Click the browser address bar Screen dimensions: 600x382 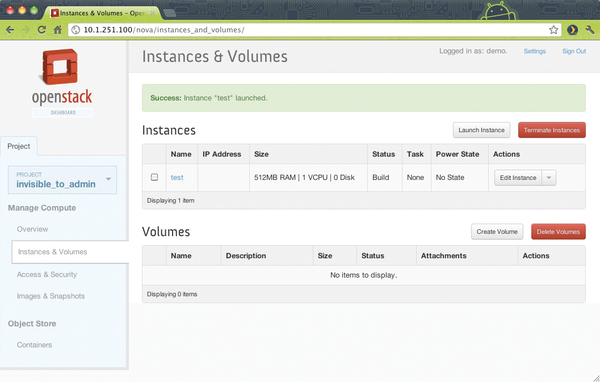pos(315,30)
